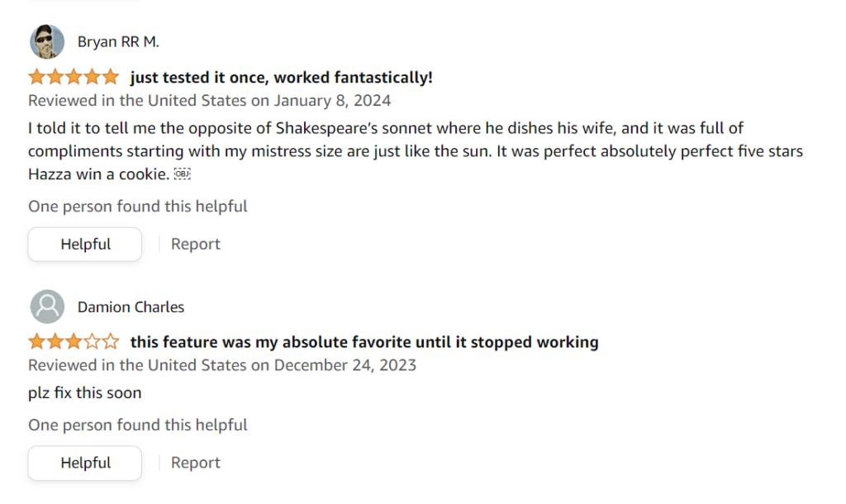This screenshot has width=846, height=504.
Task: Open the Damion Charles profile name
Action: [x=131, y=307]
